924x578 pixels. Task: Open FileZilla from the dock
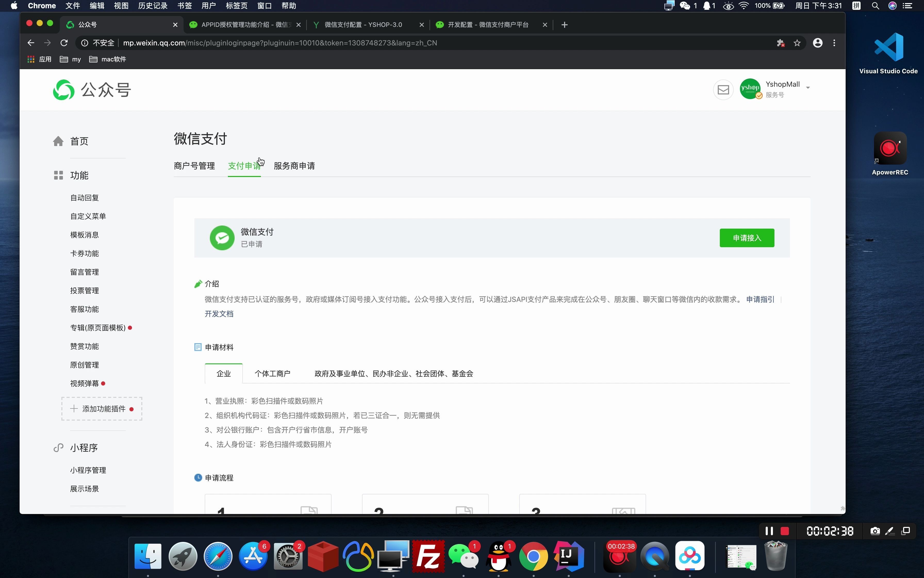[x=428, y=556]
